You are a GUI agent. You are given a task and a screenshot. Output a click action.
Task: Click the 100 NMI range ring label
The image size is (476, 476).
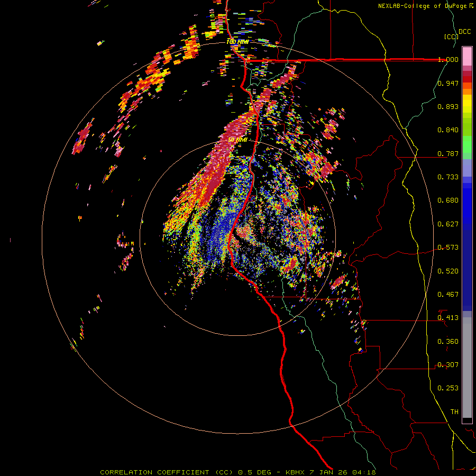pos(237,42)
